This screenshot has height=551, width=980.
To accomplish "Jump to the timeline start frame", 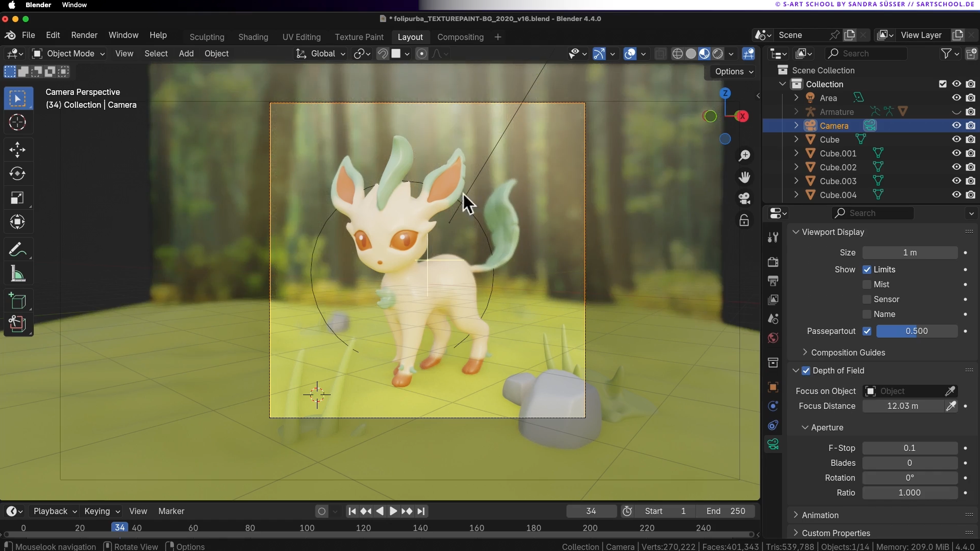I will point(352,511).
